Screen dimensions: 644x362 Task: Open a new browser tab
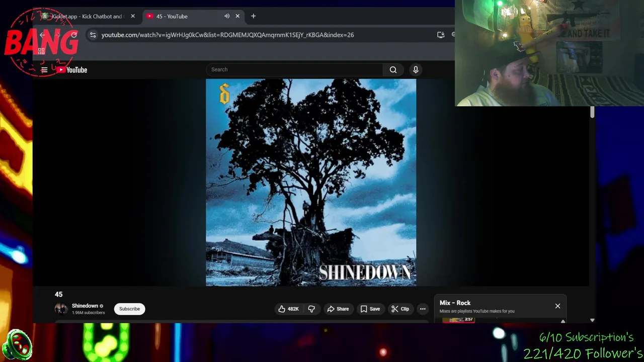(x=253, y=16)
